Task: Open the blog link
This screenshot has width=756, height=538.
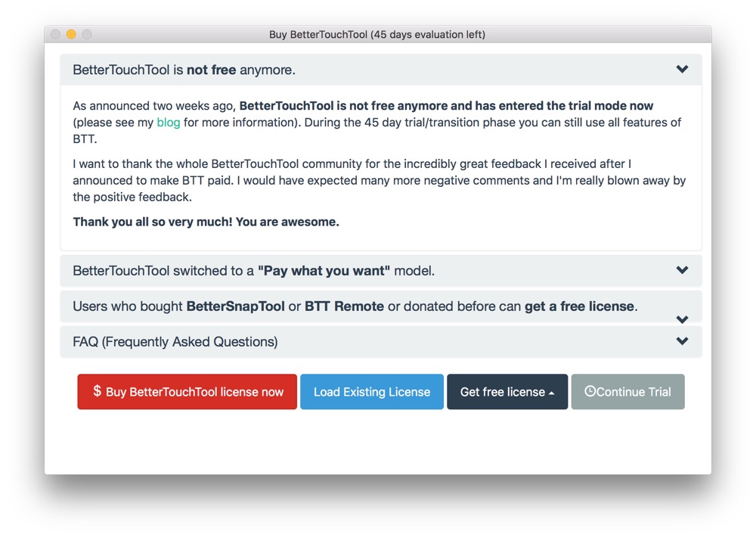Action: (x=169, y=123)
